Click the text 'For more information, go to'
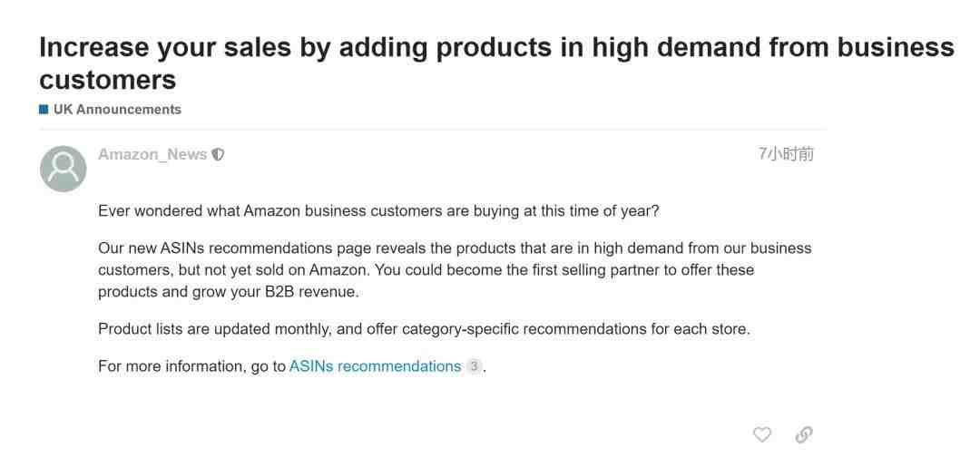This screenshot has width=980, height=457. pyautogui.click(x=191, y=366)
